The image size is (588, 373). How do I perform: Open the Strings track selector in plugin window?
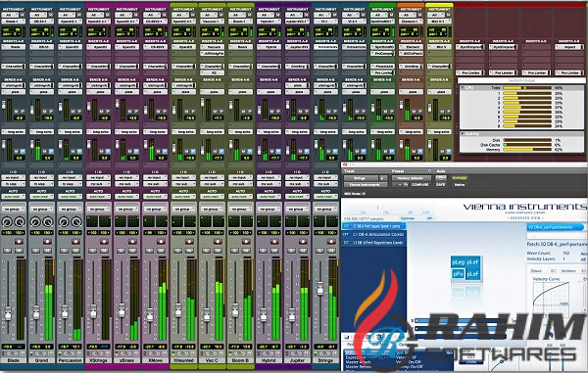pos(362,178)
